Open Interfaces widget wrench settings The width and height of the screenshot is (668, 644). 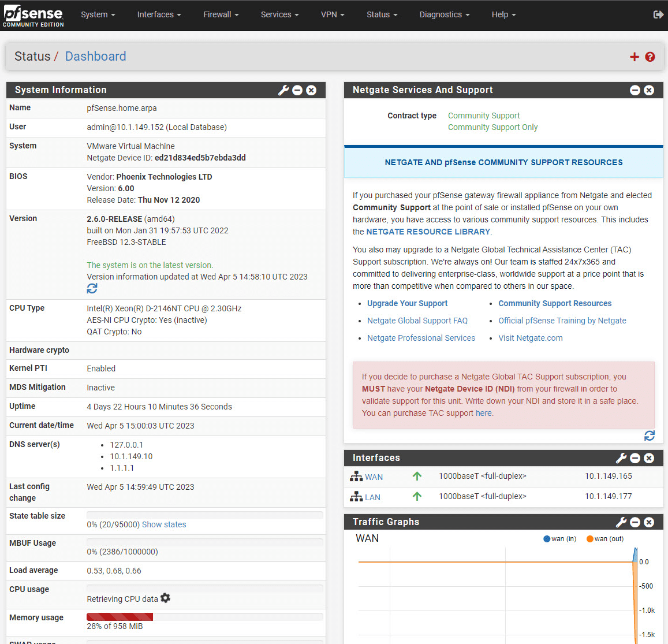click(621, 458)
